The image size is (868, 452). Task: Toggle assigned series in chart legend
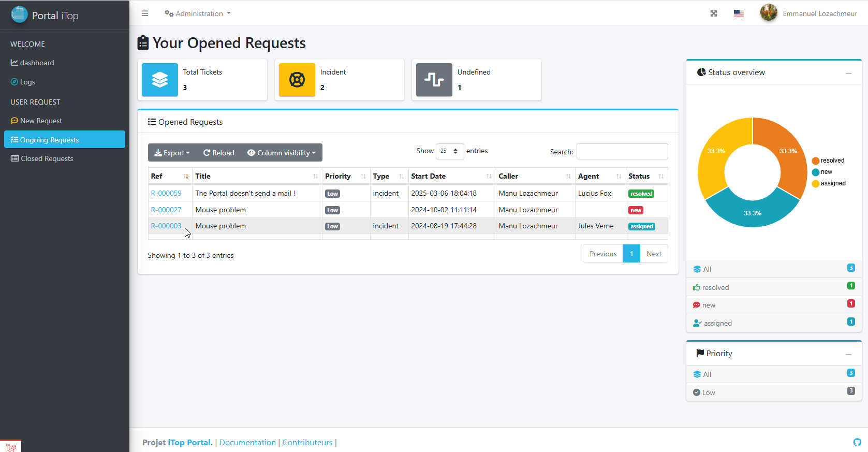coord(829,183)
